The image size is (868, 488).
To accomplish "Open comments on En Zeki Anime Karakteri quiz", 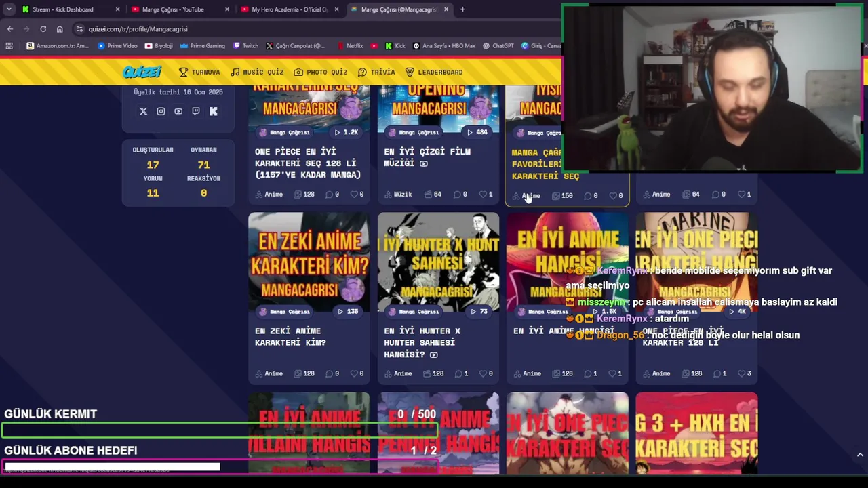I will point(332,373).
